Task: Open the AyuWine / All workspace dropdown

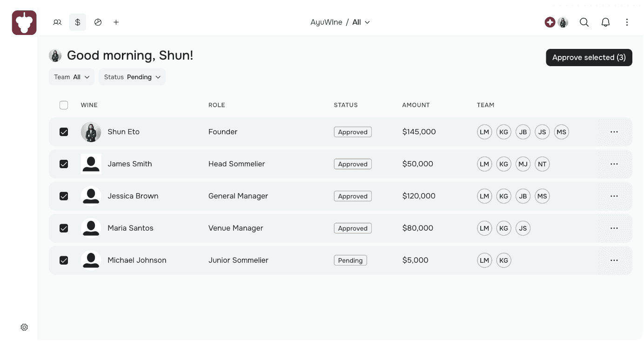Action: coord(340,22)
